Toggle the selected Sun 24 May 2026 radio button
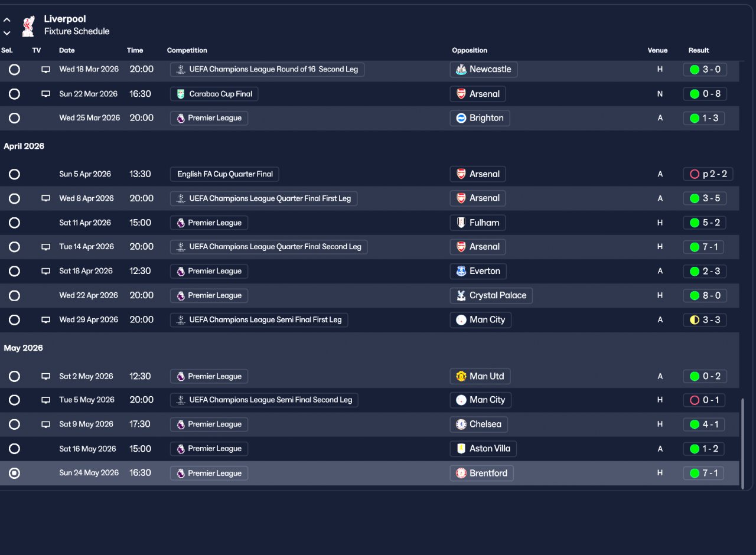 pos(14,473)
